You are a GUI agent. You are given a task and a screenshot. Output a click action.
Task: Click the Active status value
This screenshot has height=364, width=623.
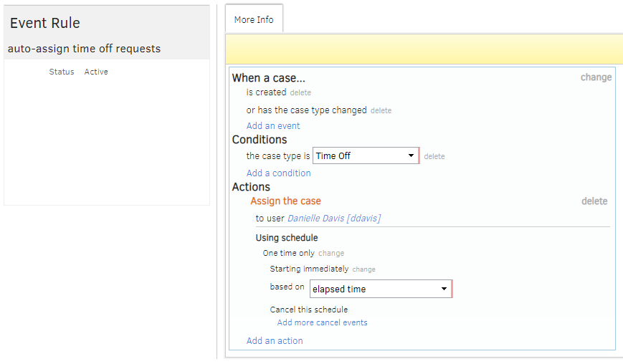tap(96, 72)
